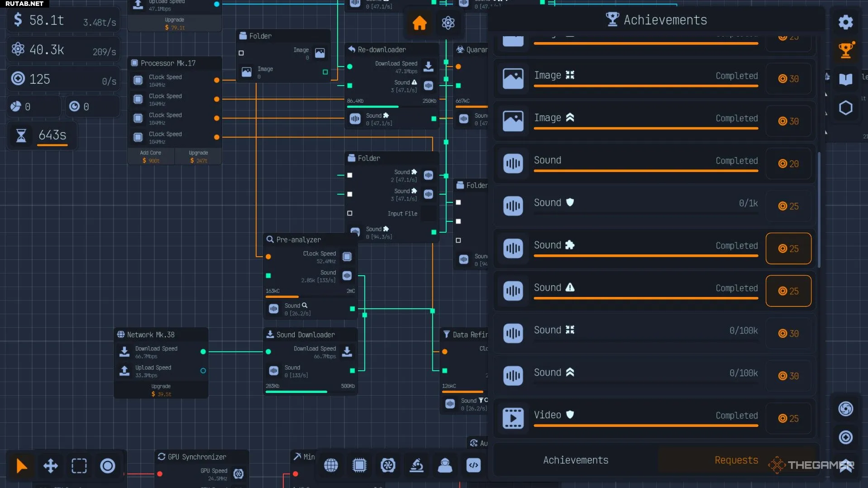Viewport: 868px width, 488px height.
Task: Click the orange home icon
Action: [419, 23]
